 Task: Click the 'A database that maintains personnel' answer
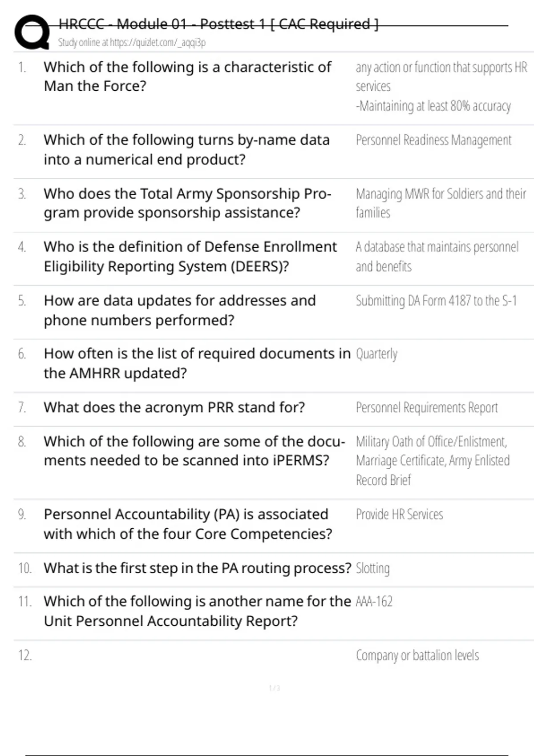point(437,257)
